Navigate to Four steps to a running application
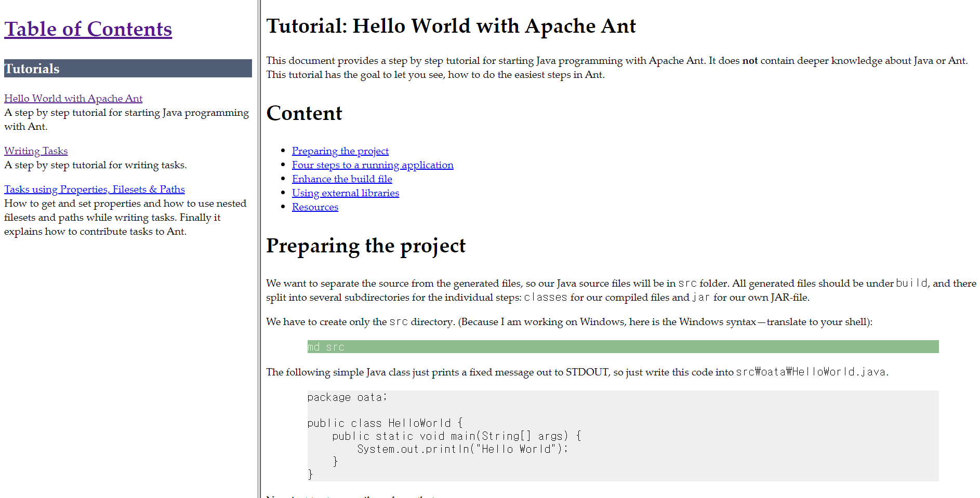Screen dimensions: 980x498 (372, 165)
